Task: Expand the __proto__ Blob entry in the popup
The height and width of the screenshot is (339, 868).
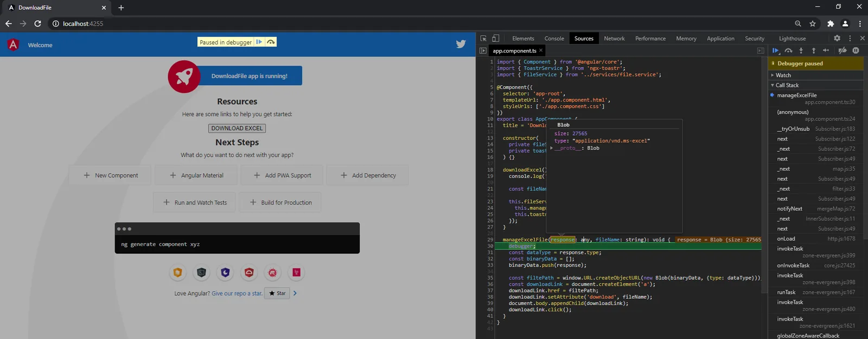Action: click(552, 148)
